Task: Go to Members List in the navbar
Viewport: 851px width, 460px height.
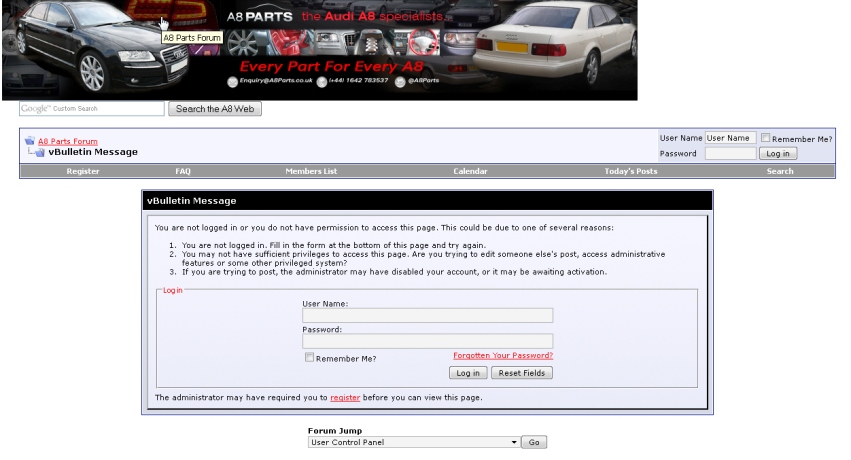Action: click(x=311, y=171)
